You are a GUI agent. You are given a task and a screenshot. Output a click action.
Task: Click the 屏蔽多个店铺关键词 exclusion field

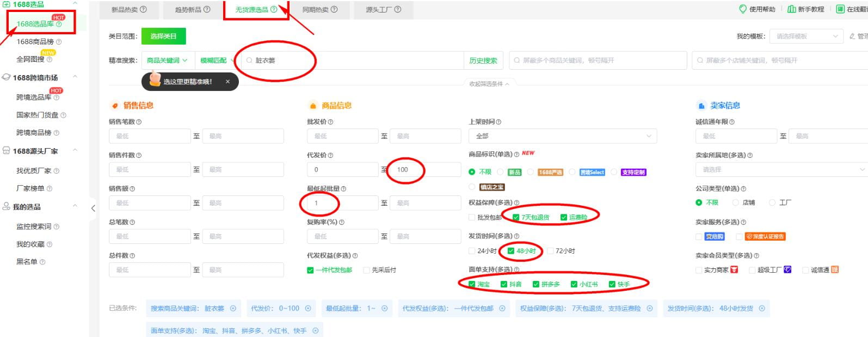pos(780,60)
